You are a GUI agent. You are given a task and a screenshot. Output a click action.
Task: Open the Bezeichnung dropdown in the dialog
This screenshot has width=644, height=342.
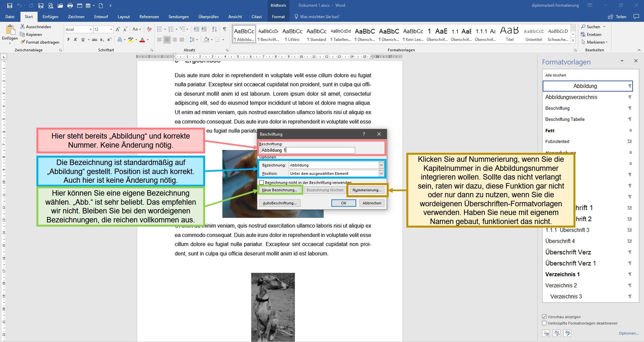[381, 165]
